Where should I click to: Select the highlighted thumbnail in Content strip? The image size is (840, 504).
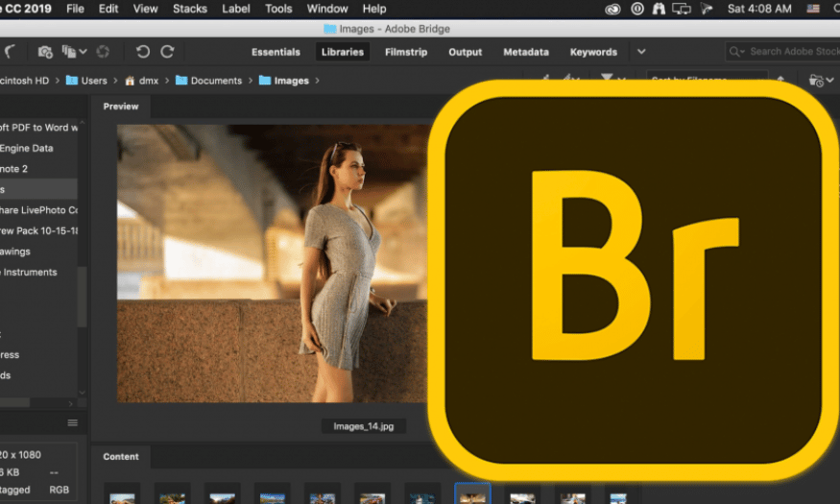pos(472,493)
